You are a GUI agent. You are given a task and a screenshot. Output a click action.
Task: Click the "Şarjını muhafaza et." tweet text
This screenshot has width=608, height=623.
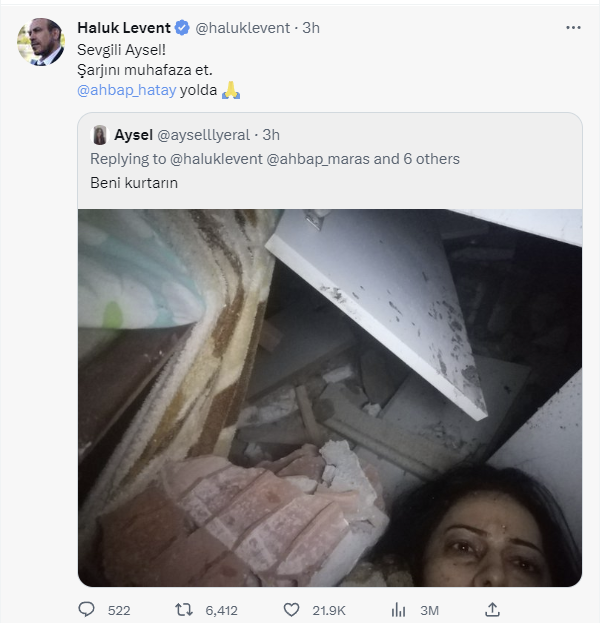tap(144, 69)
